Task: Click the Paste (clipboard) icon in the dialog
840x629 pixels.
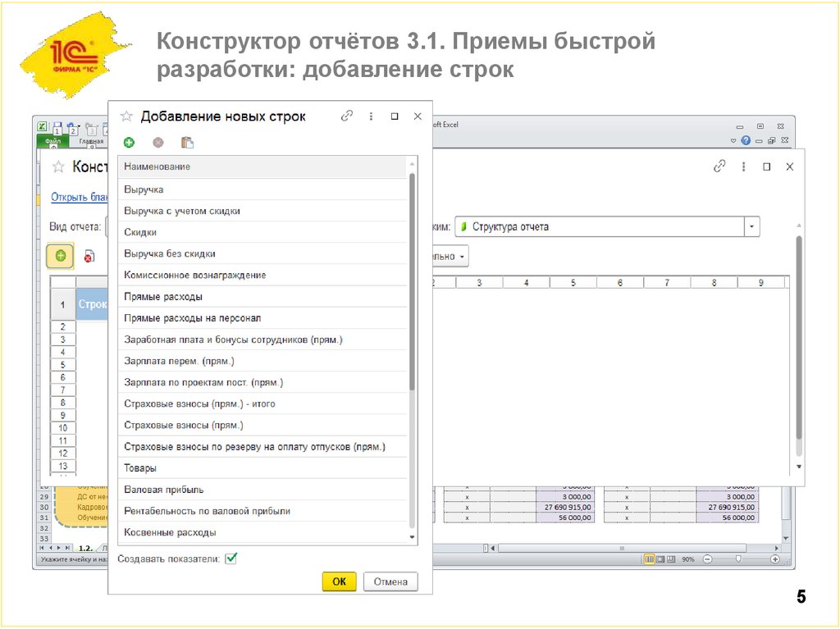Action: (x=186, y=142)
